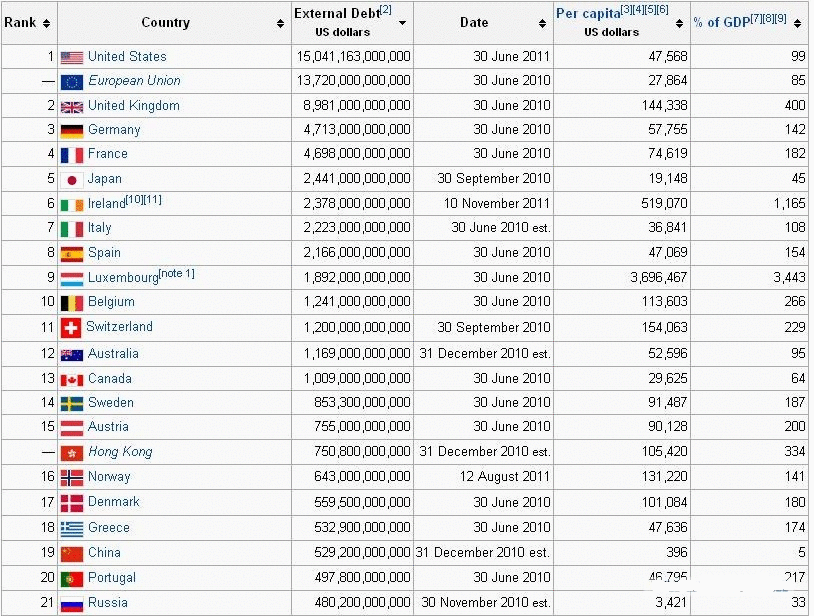Select Ireland's 1,165 GDP percentage
The image size is (814, 616).
pyautogui.click(x=790, y=203)
